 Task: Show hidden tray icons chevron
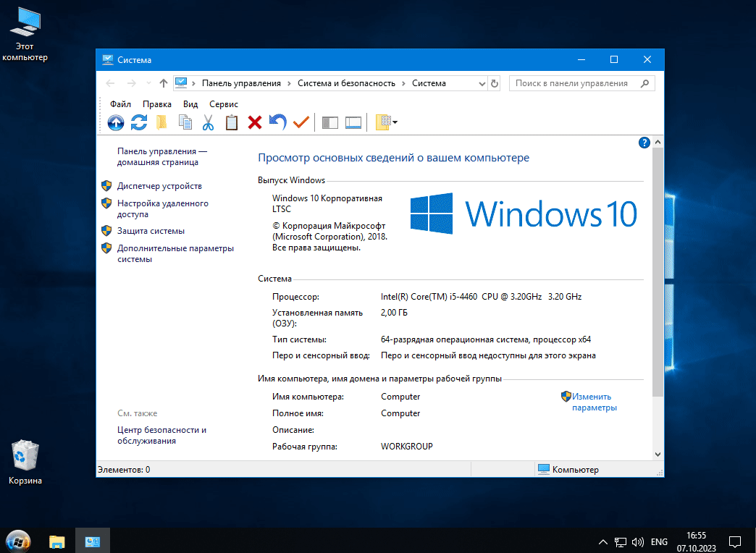[x=602, y=542]
